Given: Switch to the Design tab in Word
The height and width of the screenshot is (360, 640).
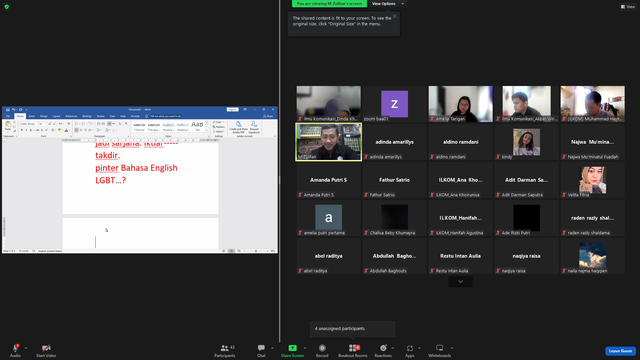Looking at the screenshot, I should (44, 116).
